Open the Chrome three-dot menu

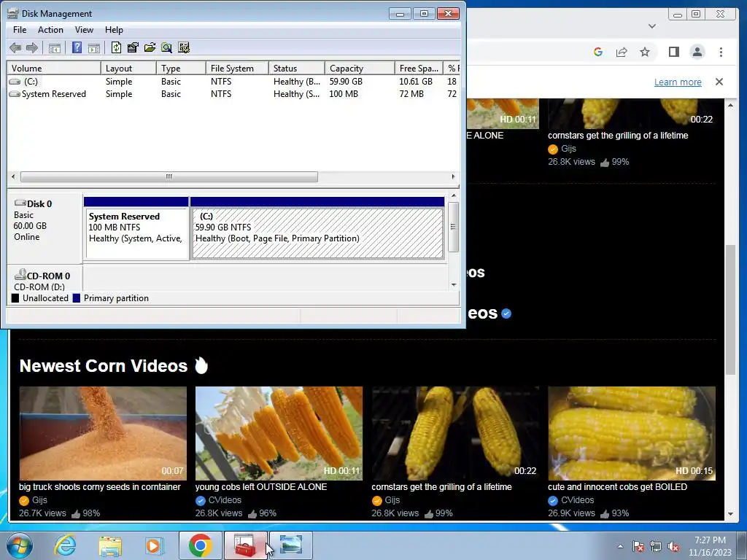[x=721, y=52]
